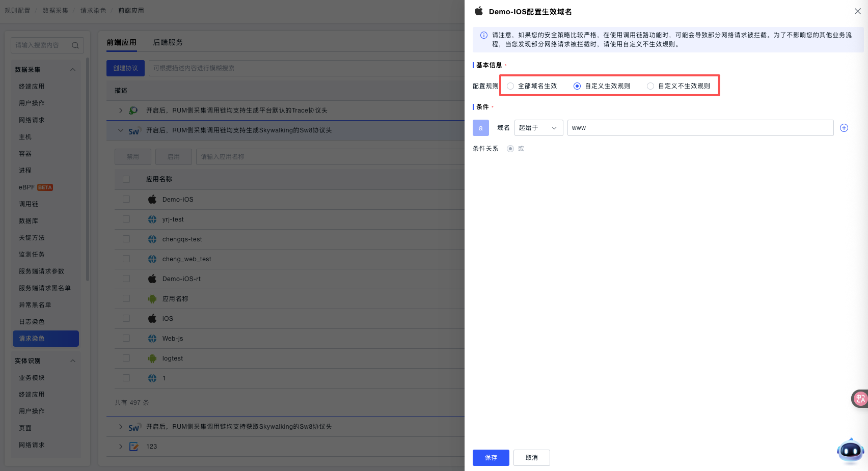Click the Android icon beside logtest
Screen dimensions: 868x471
pyautogui.click(x=152, y=358)
